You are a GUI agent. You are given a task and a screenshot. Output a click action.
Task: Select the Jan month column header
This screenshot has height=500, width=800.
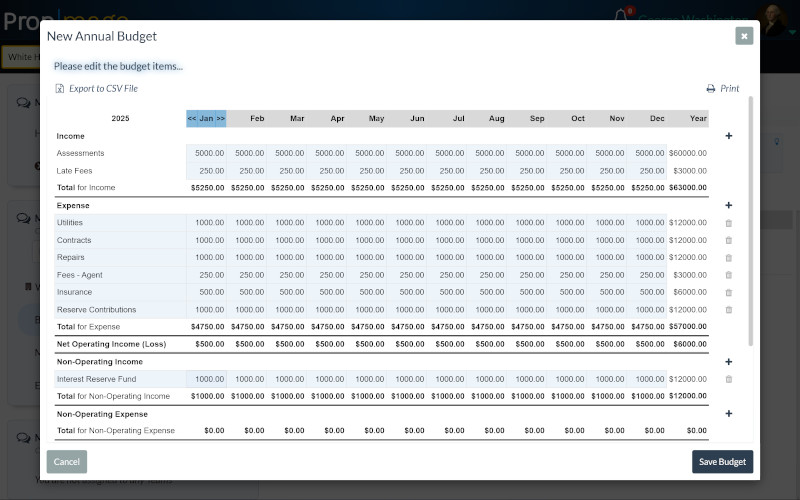[206, 119]
